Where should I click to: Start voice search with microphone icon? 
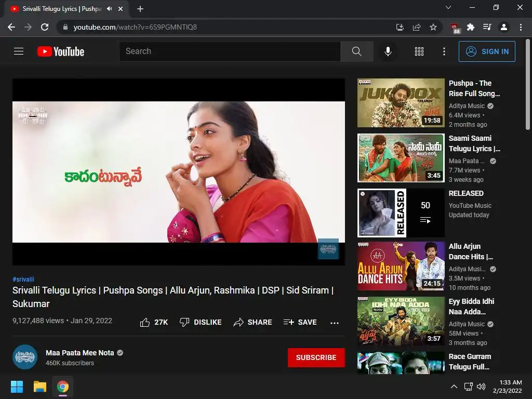(x=388, y=51)
